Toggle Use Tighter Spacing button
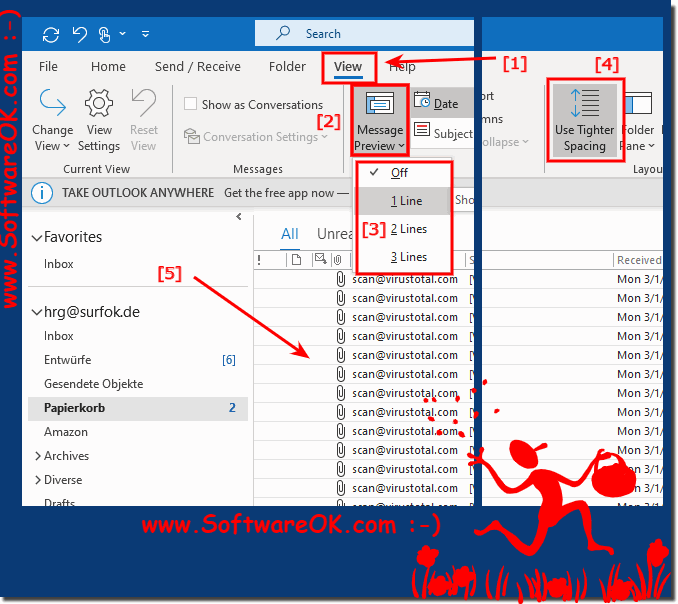The width and height of the screenshot is (678, 604). (585, 121)
